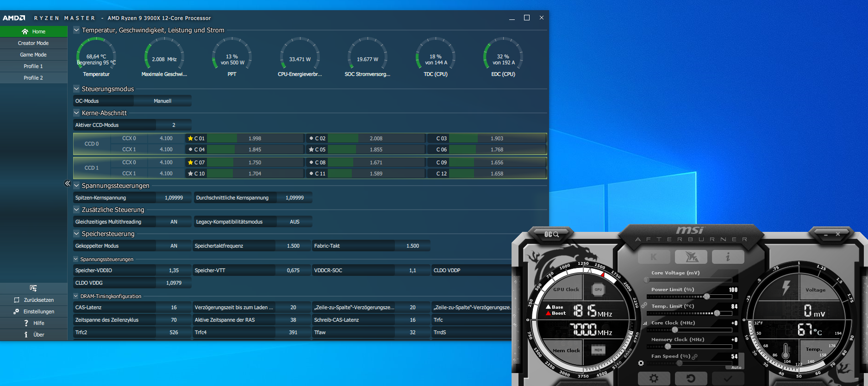Click the Zurücksetzen reset icon in the sidebar
Image resolution: width=868 pixels, height=386 pixels.
click(x=17, y=300)
